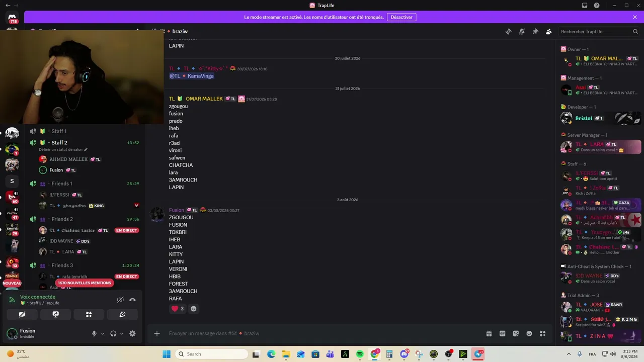Open the emoji picker in message bar
Viewport: 644px width, 362px height.
[529, 333]
